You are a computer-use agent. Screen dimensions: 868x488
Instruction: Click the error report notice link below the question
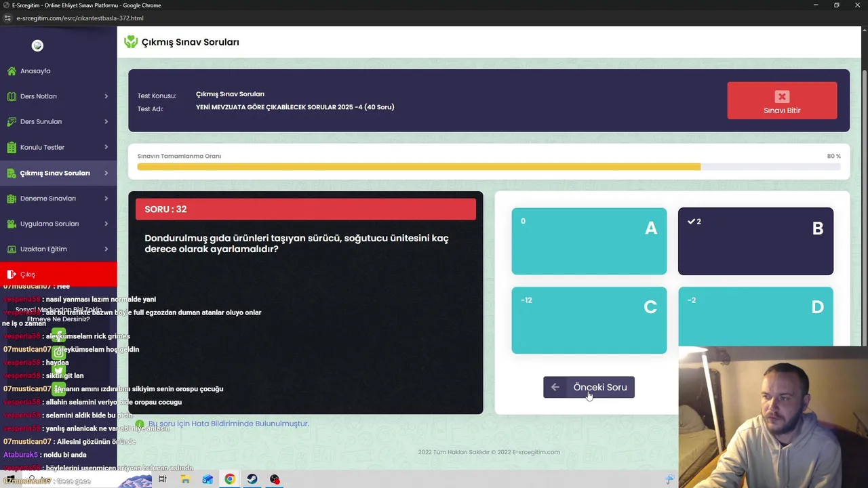[x=229, y=424]
